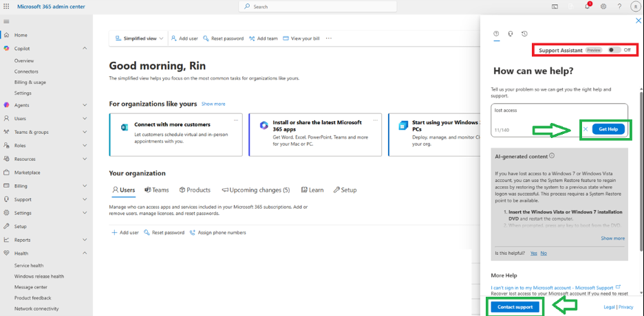
Task: Click Reset password under Users tab
Action: point(164,232)
